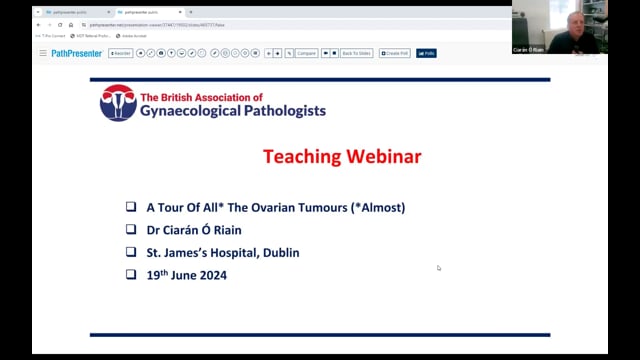Image resolution: width=640 pixels, height=360 pixels.
Task: Close the inactive first browser tab
Action: point(109,12)
